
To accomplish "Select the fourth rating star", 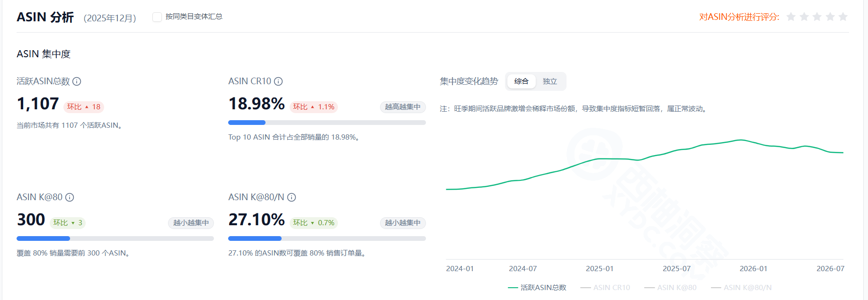I will tap(830, 17).
